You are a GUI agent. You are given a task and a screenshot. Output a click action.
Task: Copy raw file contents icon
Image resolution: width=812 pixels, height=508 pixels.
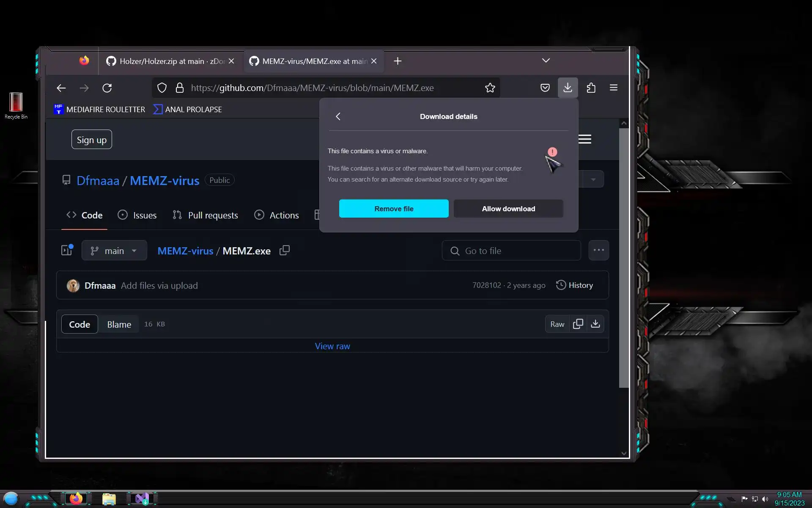[x=578, y=324]
